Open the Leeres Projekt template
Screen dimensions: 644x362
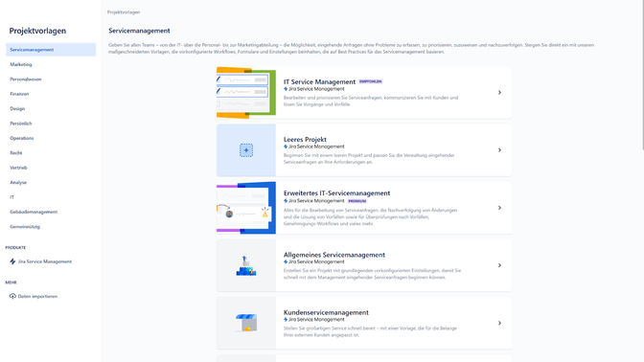(x=364, y=150)
